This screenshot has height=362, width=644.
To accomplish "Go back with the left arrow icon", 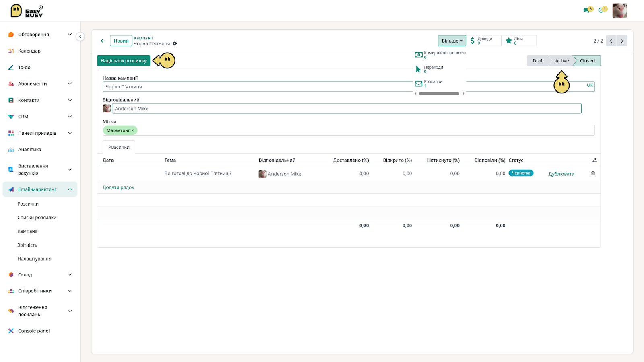I will [103, 41].
